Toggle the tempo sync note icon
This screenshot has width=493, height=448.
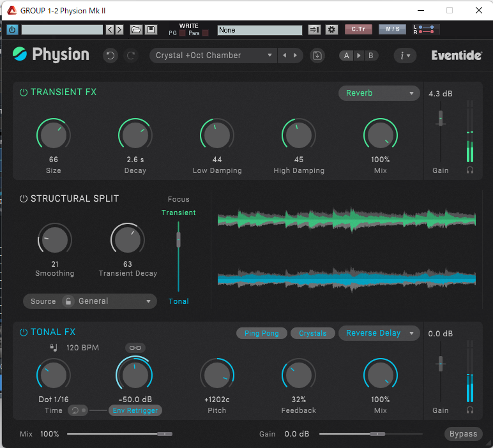click(x=54, y=347)
